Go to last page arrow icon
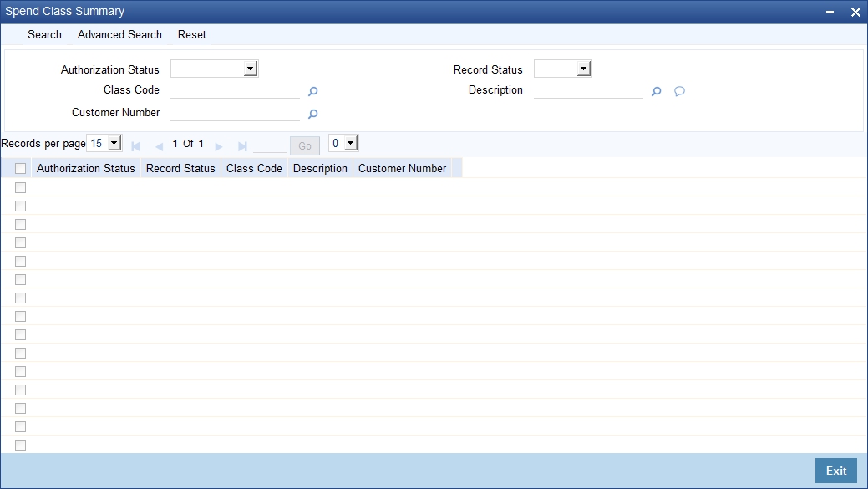Viewport: 868px width, 489px height. click(242, 146)
